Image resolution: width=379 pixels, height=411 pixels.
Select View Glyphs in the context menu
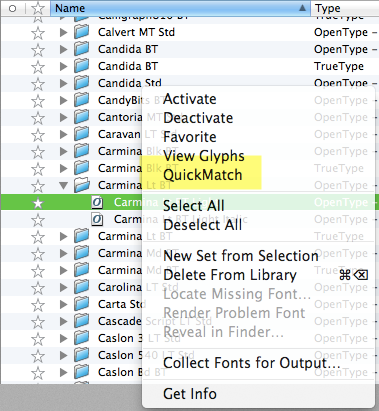[x=204, y=156]
